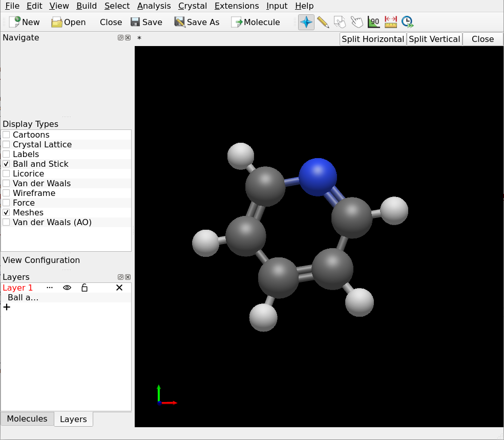Select the pencil Draw tool
The height and width of the screenshot is (440, 504).
324,22
